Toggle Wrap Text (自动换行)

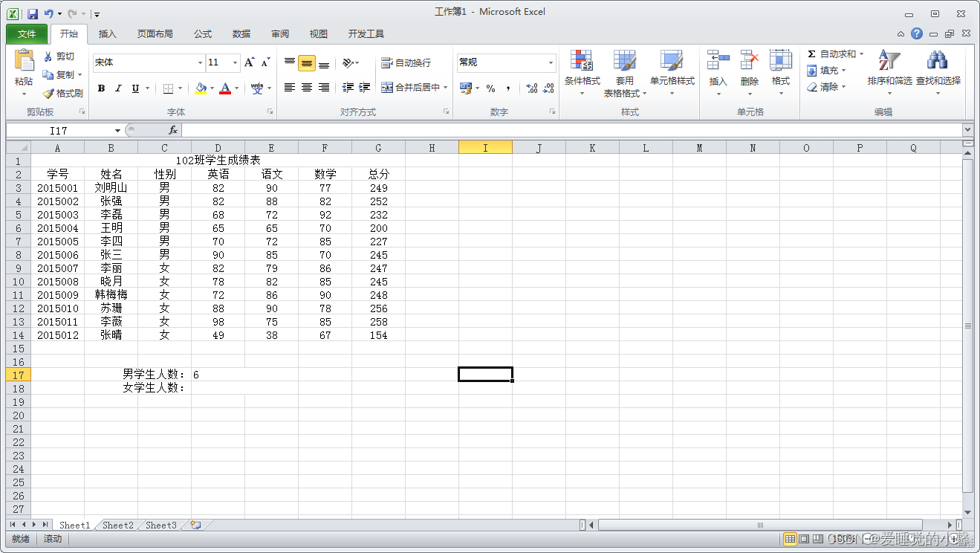(406, 63)
